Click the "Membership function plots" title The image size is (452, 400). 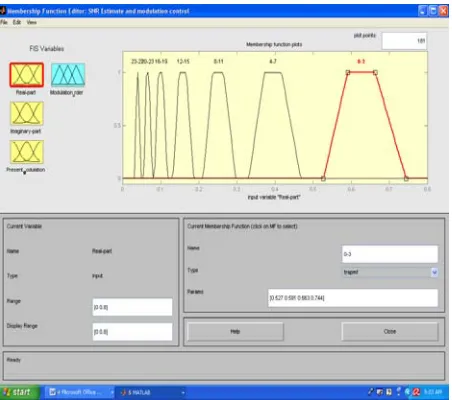274,44
